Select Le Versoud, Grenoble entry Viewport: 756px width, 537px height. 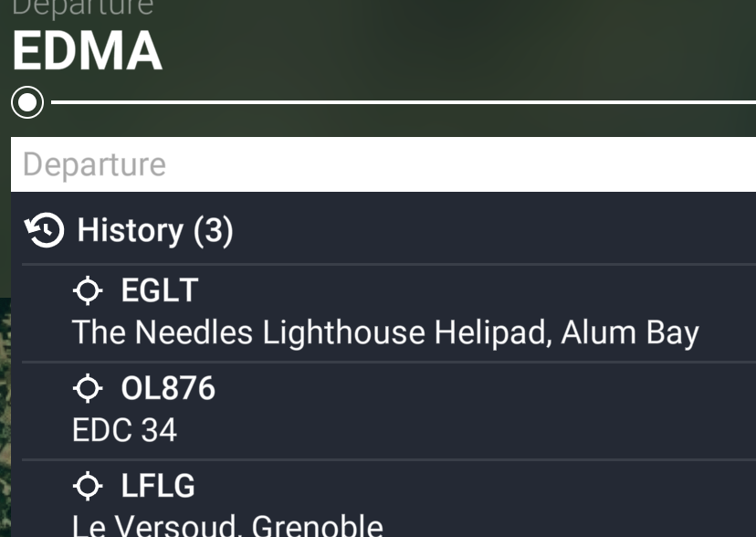[x=227, y=525]
